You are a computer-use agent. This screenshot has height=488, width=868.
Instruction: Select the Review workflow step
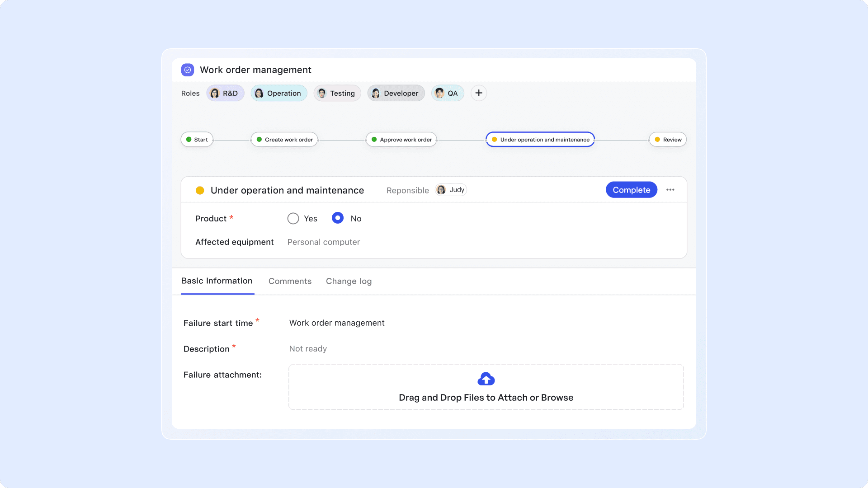[x=668, y=139]
